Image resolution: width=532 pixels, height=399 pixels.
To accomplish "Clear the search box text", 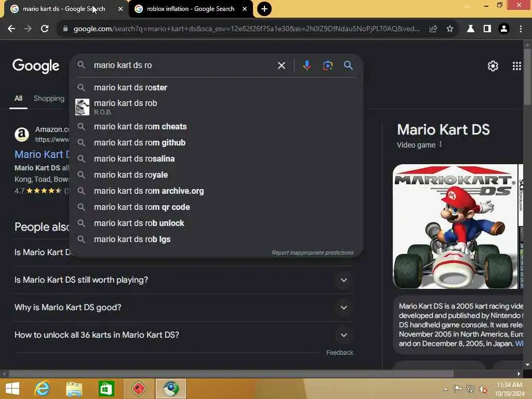I will (x=282, y=65).
